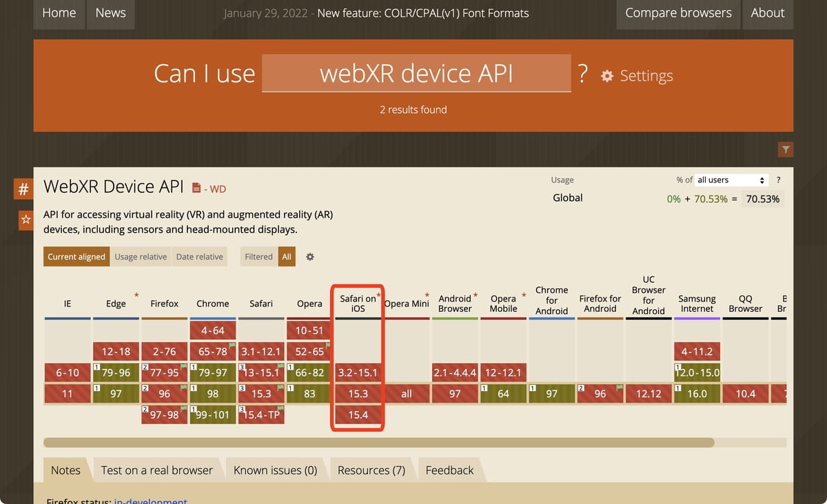Click UC Browser for Android header

click(649, 295)
